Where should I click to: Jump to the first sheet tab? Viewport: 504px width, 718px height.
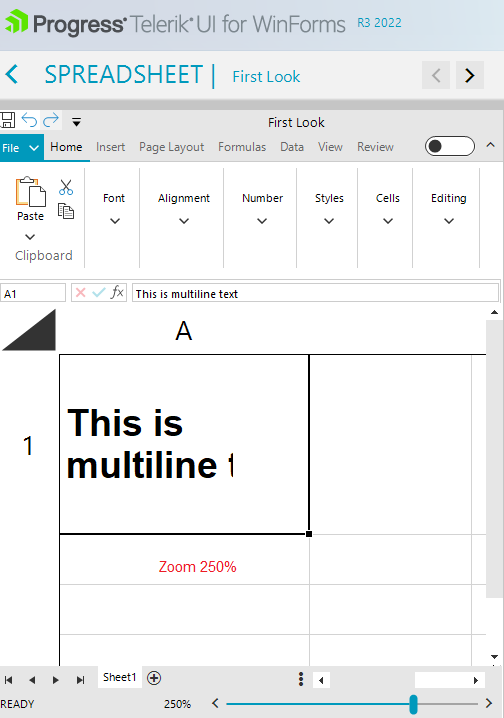(9, 680)
